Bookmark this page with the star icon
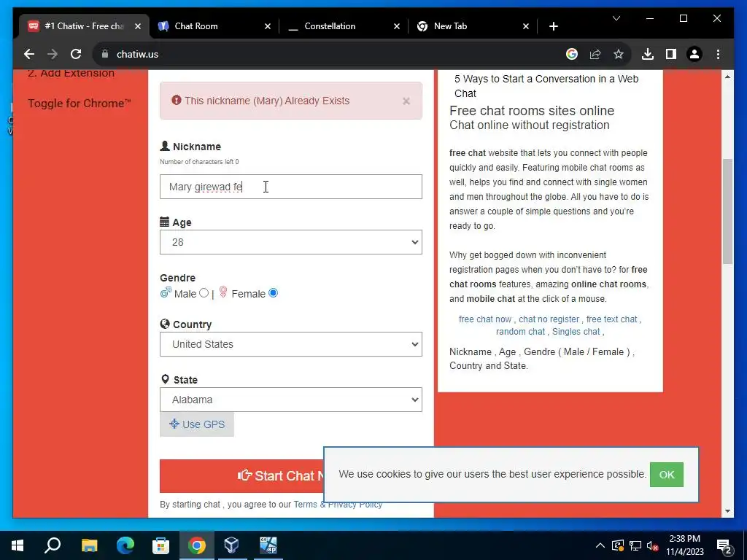This screenshot has width=747, height=560. tap(619, 54)
